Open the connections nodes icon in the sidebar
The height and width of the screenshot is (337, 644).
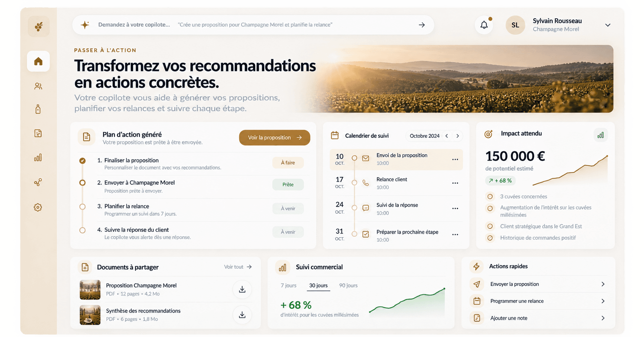click(x=38, y=182)
